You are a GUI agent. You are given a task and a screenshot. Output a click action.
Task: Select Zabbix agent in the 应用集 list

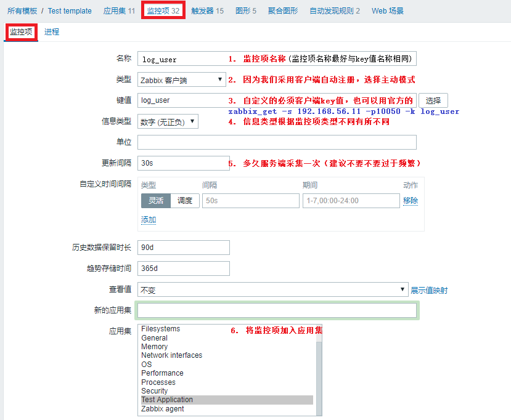tap(227, 409)
